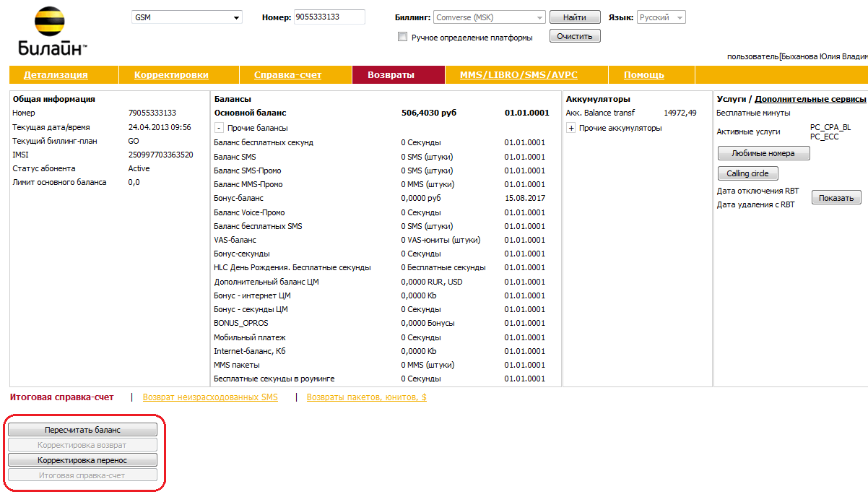Click Бонус-баланс date 15.08.2017
The image size is (868, 497).
coord(525,198)
